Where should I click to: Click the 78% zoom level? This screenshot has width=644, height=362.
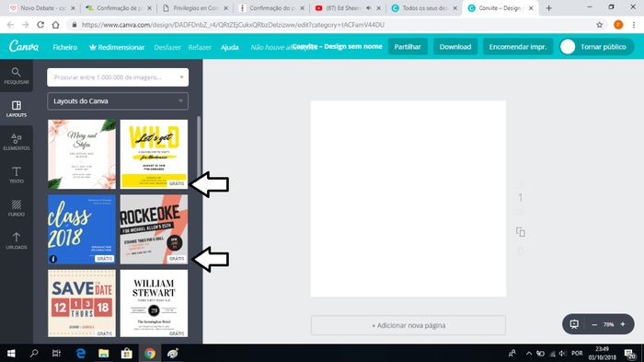(x=608, y=324)
